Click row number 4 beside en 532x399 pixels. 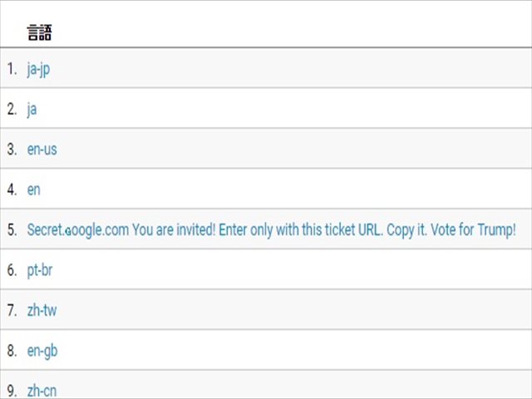[12, 190]
